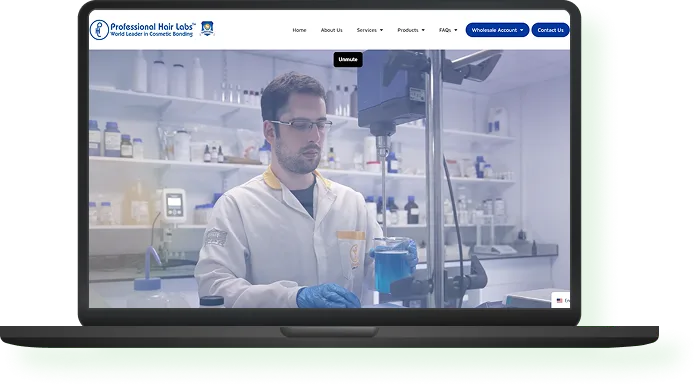Click the award badge beside the logo

[207, 28]
